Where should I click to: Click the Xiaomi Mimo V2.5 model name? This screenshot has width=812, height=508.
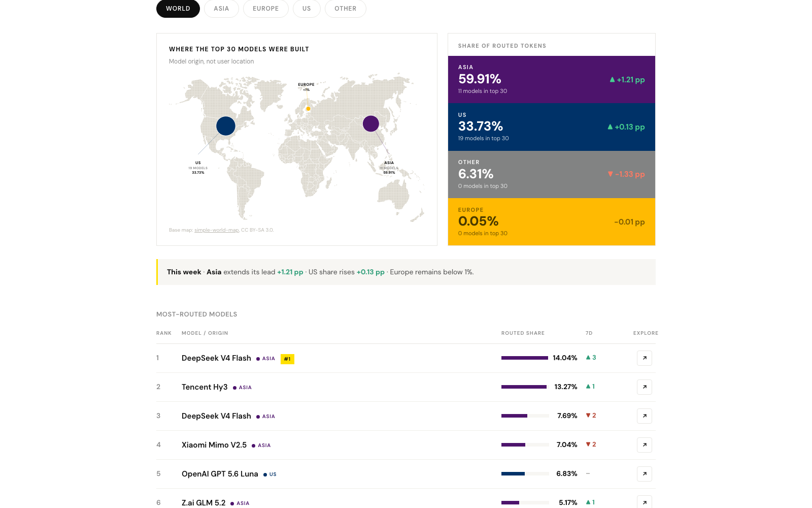point(214,445)
